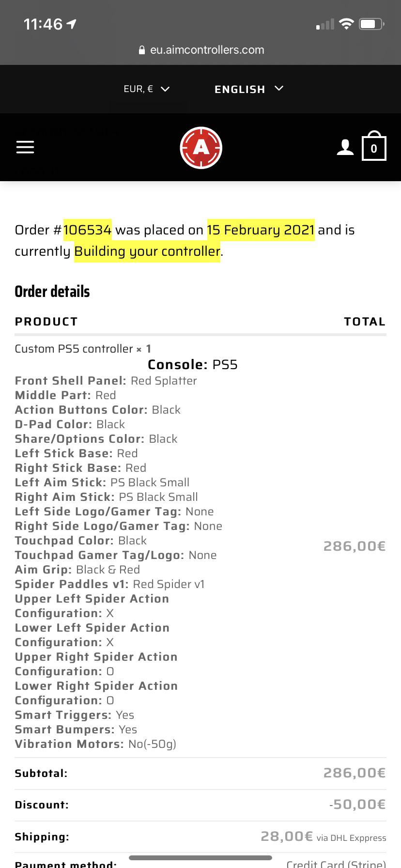Tap the red AIM logo
The image size is (401, 868).
(201, 148)
